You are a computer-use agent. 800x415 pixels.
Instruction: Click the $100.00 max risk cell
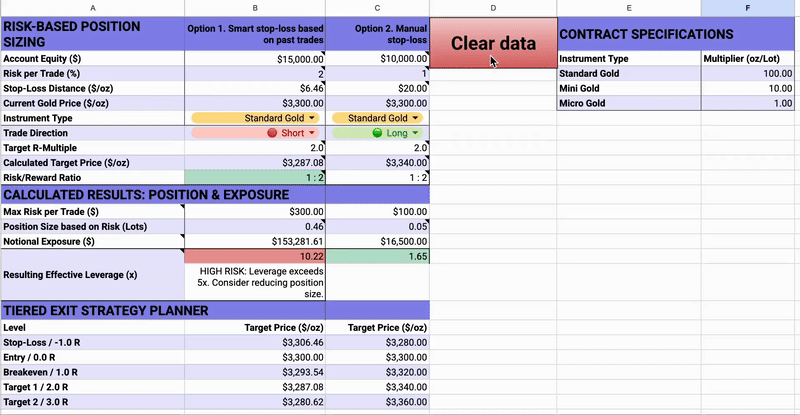pyautogui.click(x=377, y=212)
